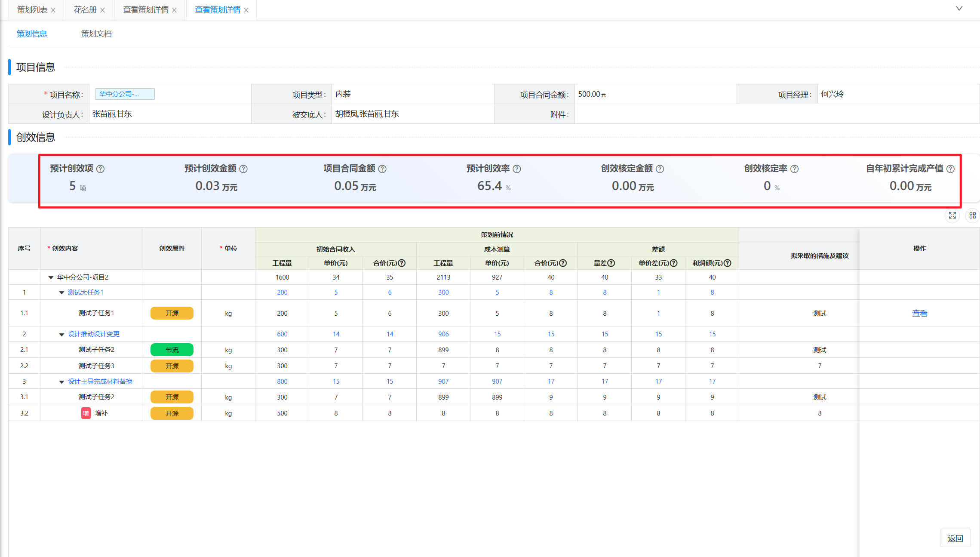Open the column settings grid icon

[972, 215]
